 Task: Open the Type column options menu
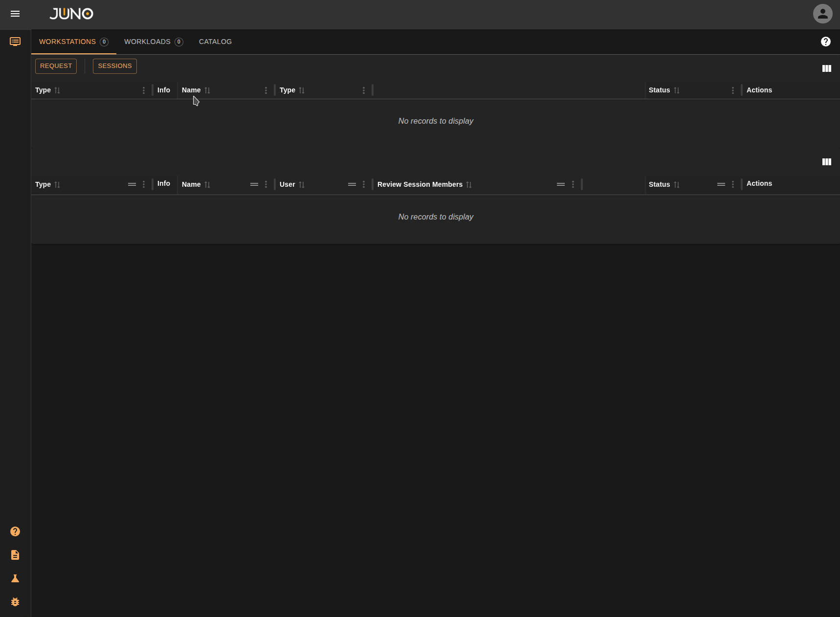(x=143, y=90)
